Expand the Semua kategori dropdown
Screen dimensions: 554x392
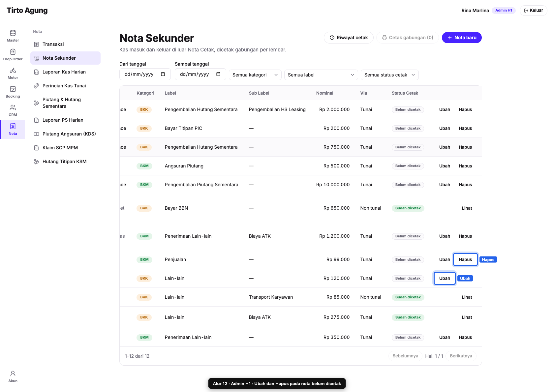[x=255, y=75]
